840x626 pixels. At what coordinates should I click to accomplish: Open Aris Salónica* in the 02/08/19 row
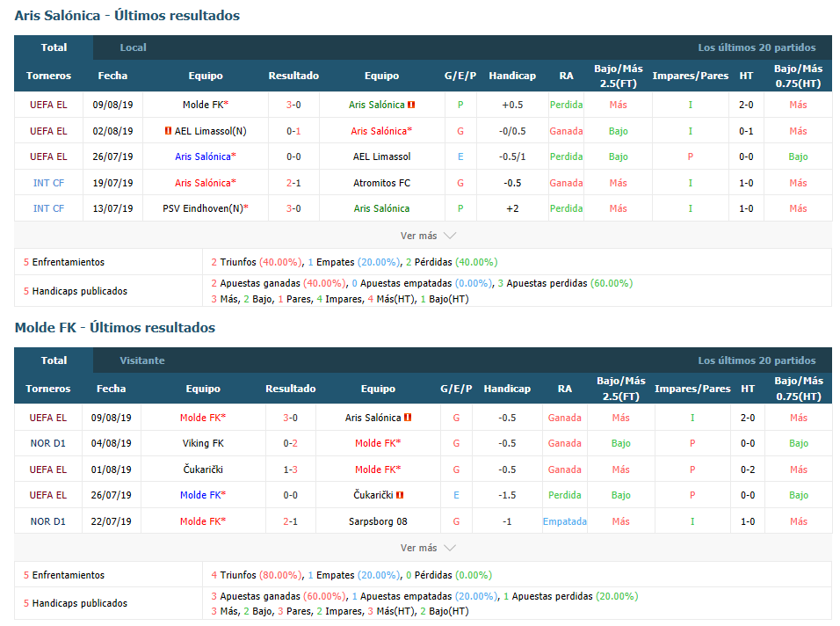tap(381, 131)
